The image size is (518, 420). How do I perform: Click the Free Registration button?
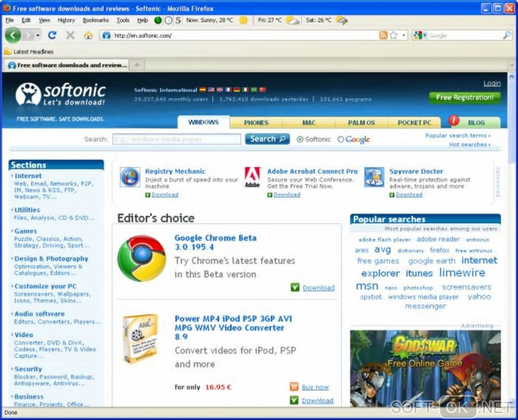(465, 97)
